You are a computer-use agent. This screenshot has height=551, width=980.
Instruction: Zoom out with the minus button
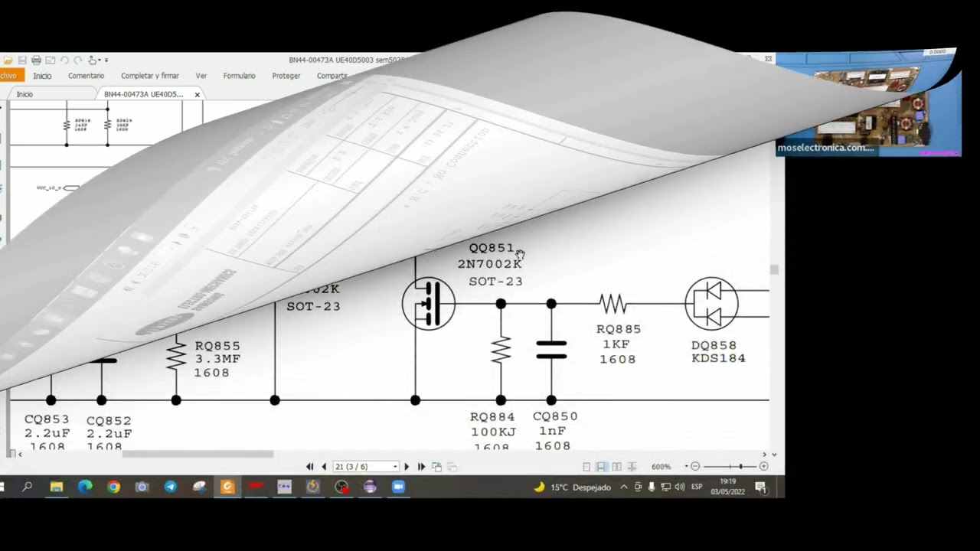click(694, 466)
